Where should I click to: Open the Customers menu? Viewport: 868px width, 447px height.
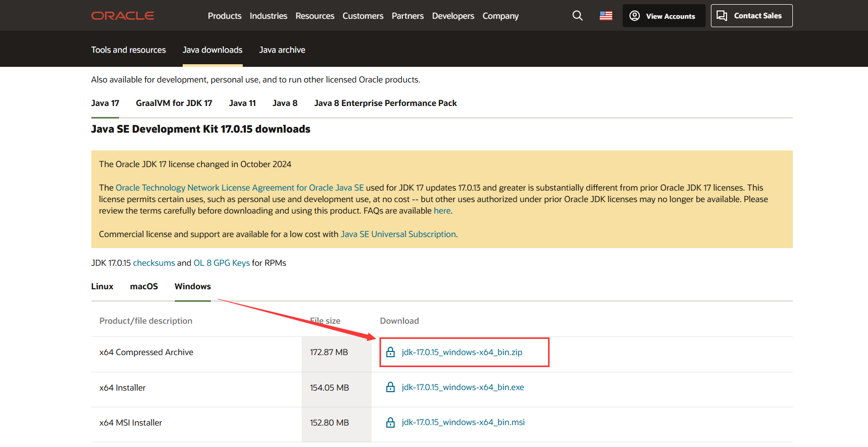pyautogui.click(x=363, y=16)
